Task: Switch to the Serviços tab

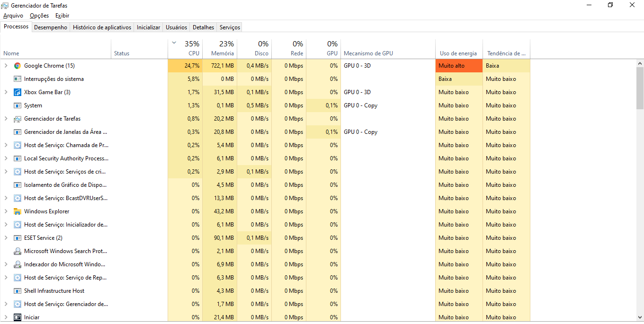Action: click(230, 27)
